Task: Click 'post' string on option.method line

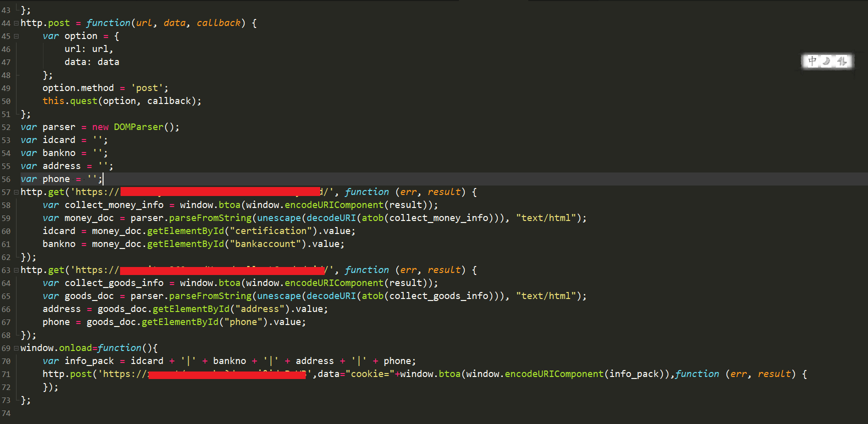Action: 147,88
